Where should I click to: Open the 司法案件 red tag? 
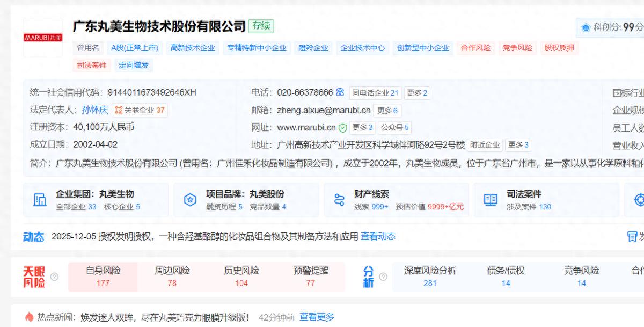[92, 65]
